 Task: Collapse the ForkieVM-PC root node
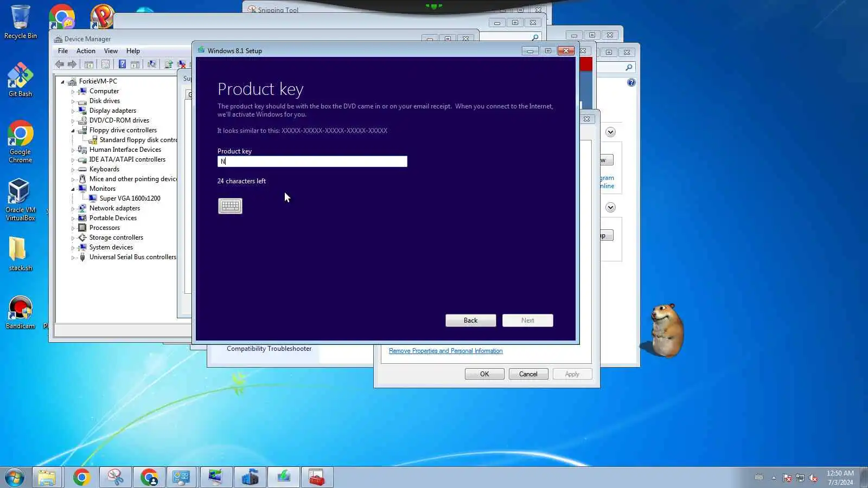[62, 82]
